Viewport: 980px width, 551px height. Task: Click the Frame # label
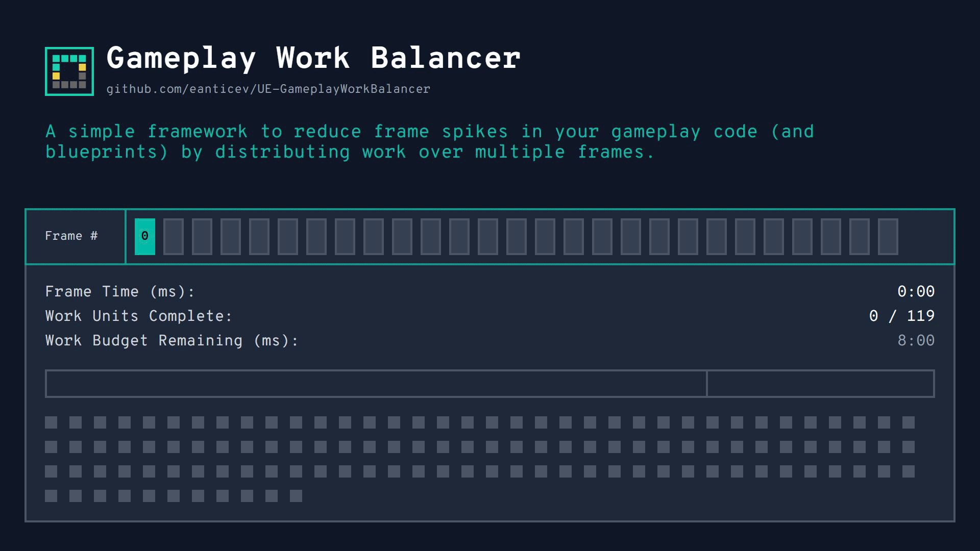click(71, 236)
